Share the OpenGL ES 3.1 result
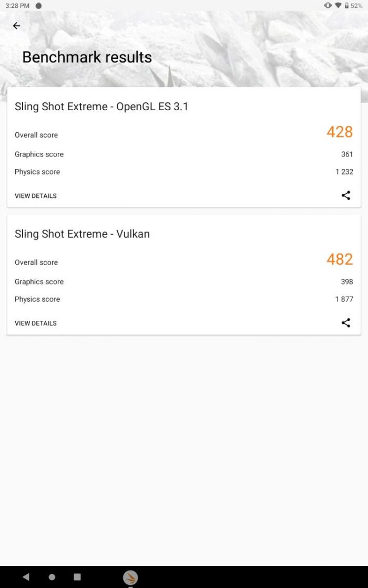368x588 pixels. pos(346,195)
